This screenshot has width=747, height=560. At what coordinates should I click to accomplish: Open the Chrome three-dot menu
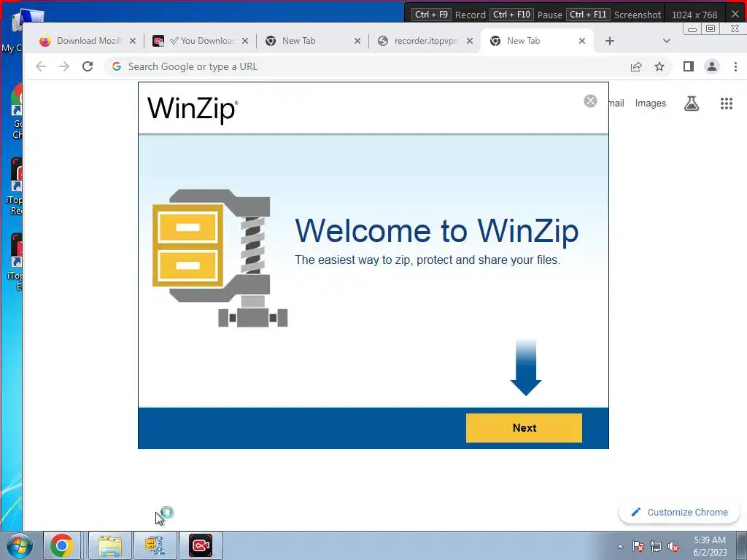coord(735,66)
